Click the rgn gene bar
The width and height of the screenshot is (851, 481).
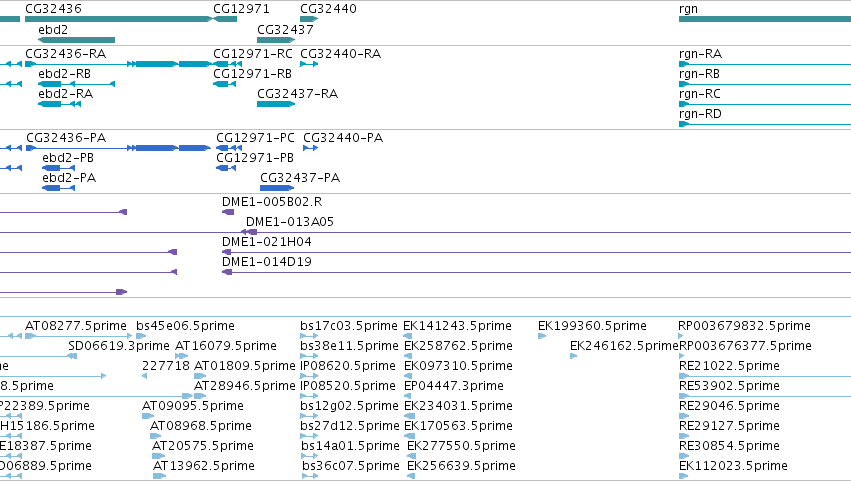(765, 19)
